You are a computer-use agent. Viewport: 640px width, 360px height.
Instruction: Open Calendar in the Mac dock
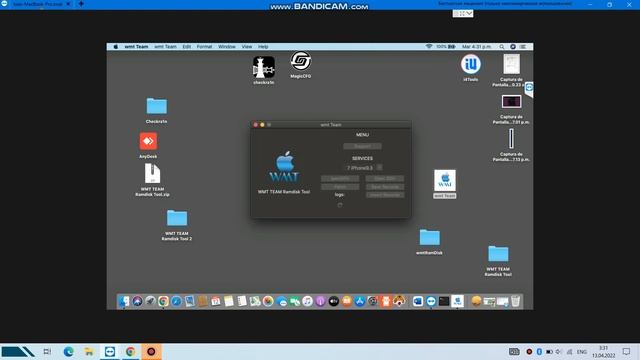(x=216, y=301)
